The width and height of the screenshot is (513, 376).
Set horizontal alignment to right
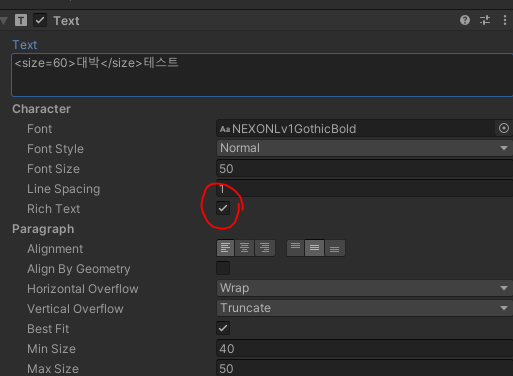[265, 248]
